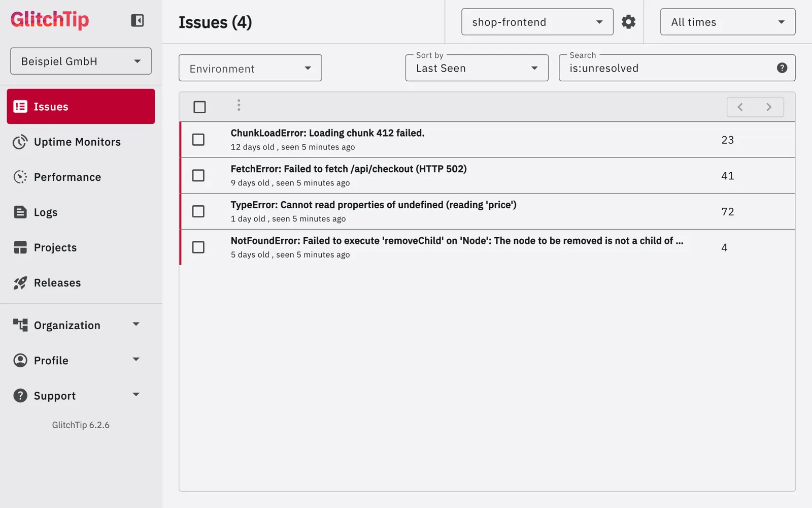The height and width of the screenshot is (508, 812).
Task: Select all issues checkbox in header
Action: pyautogui.click(x=199, y=107)
